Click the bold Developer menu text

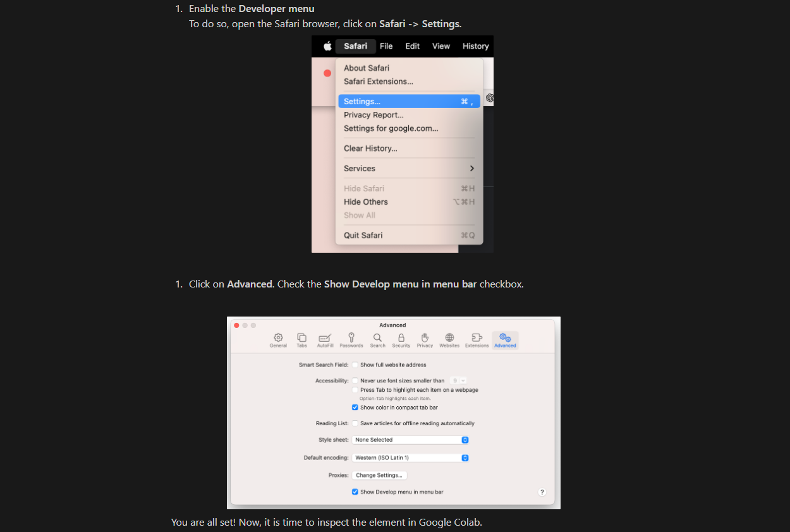point(276,9)
